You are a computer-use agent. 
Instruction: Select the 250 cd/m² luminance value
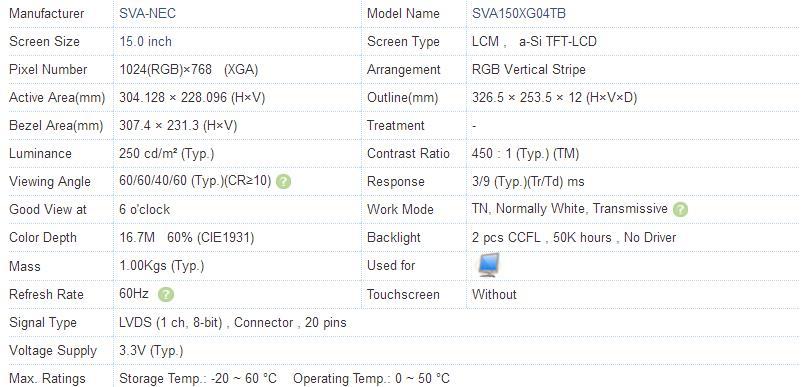click(x=166, y=153)
